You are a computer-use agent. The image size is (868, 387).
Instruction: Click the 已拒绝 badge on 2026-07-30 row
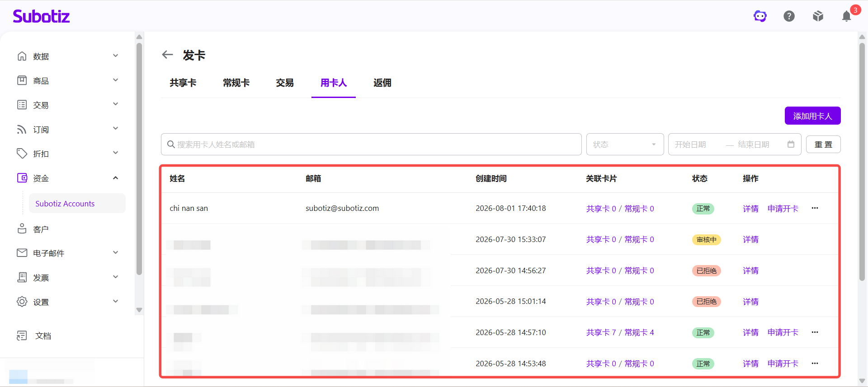click(x=706, y=270)
